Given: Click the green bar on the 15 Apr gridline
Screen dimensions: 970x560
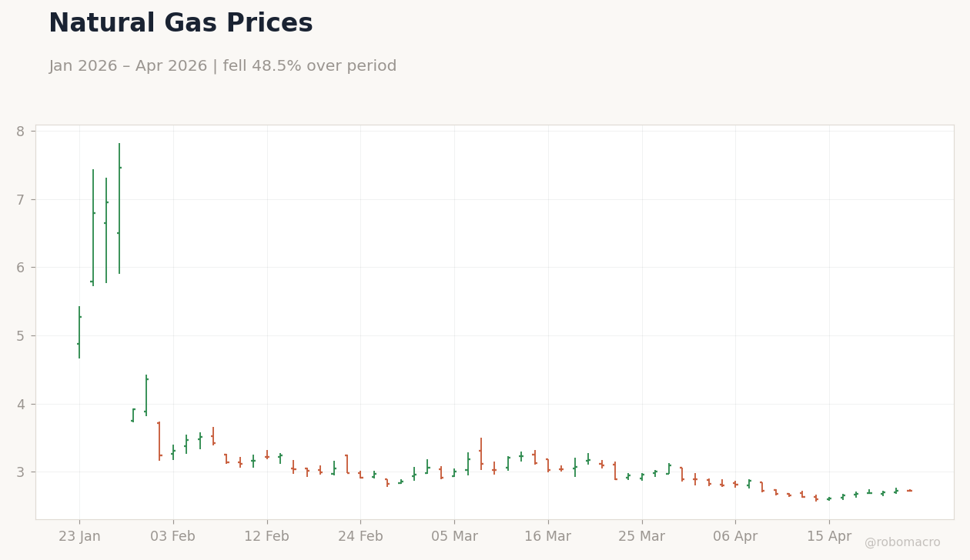Looking at the screenshot, I should (829, 499).
